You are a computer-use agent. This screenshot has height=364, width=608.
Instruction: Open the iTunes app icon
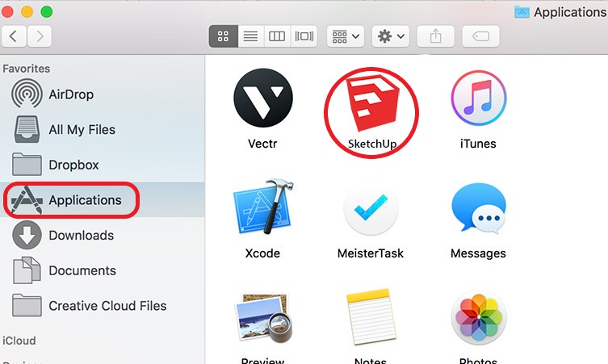(x=479, y=98)
